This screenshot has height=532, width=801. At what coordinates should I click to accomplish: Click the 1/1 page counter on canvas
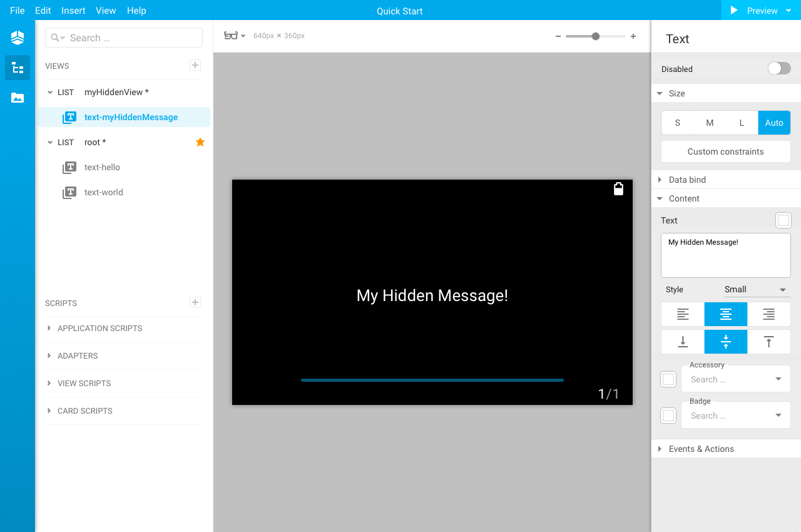pyautogui.click(x=608, y=394)
